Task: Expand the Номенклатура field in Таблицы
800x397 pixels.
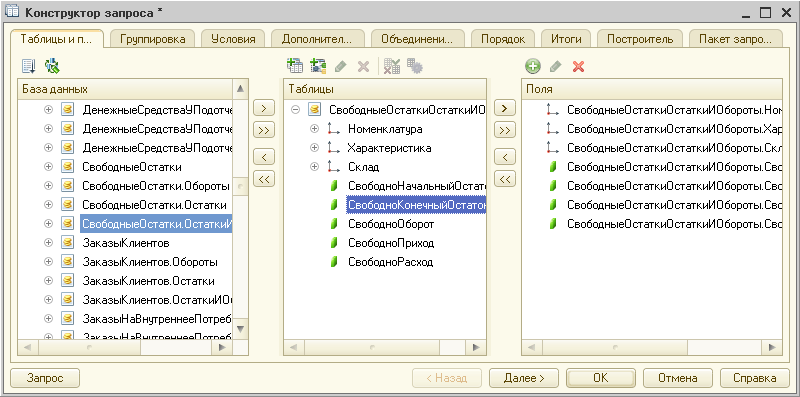Action: [314, 129]
